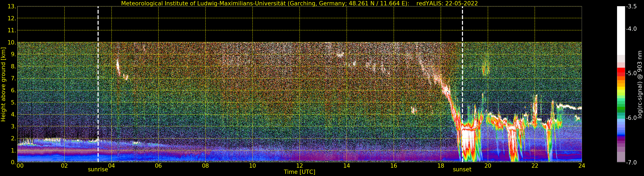
Task: Click the -3.5 colorbar tick label
Action: pyautogui.click(x=632, y=7)
